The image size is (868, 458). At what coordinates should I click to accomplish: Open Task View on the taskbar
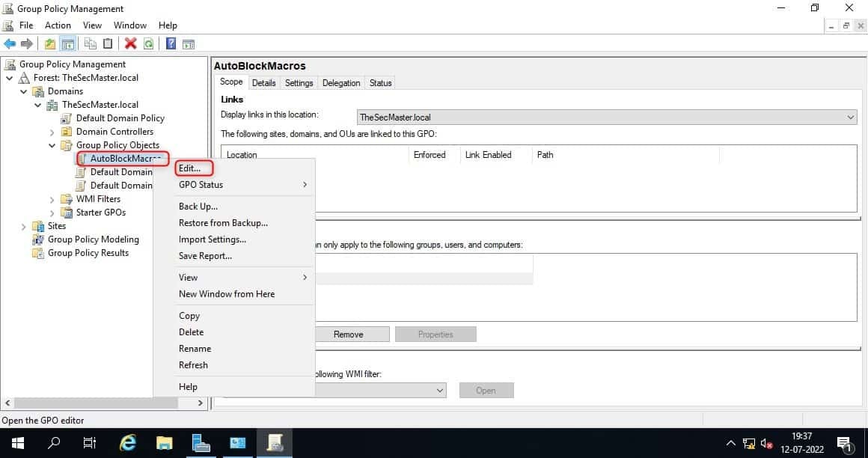89,443
